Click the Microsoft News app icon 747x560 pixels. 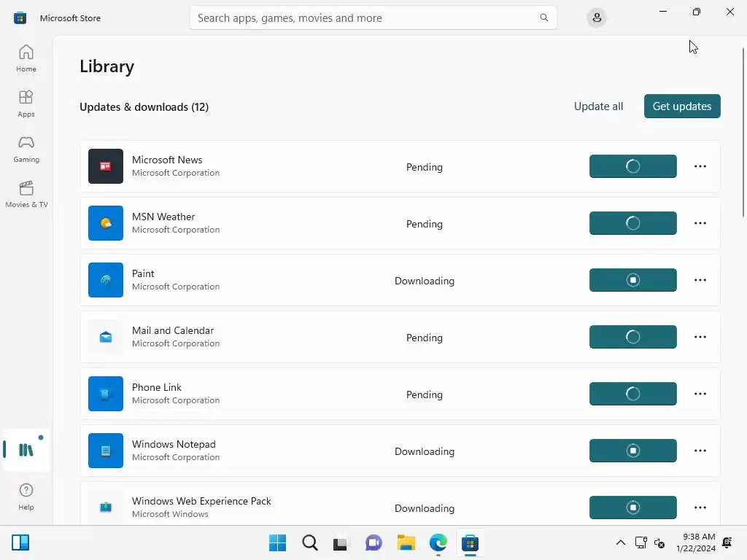coord(106,166)
